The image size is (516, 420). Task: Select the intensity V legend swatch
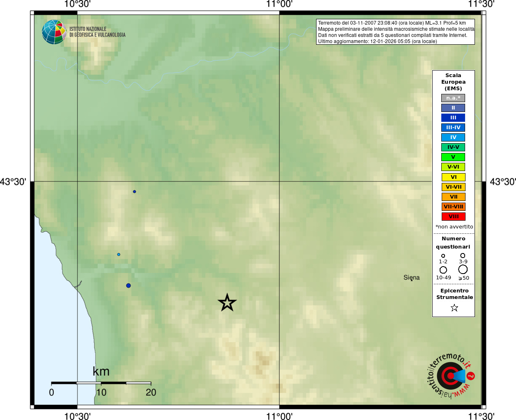click(453, 157)
